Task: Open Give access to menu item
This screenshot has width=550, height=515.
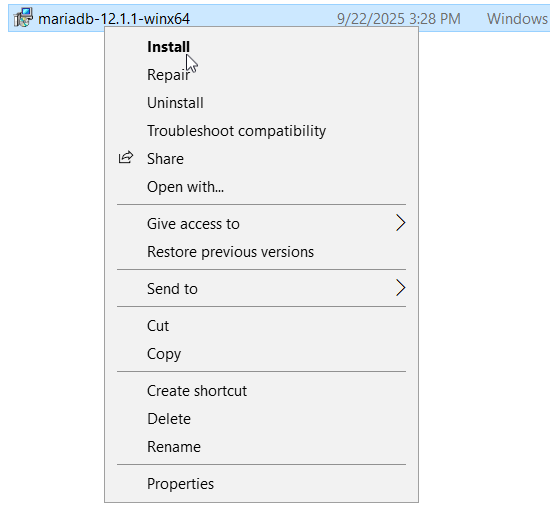Action: 193,224
